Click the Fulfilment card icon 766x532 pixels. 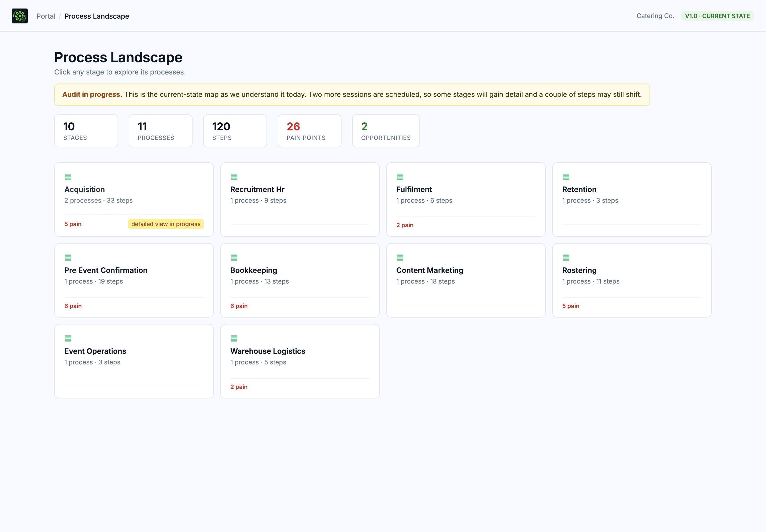(x=400, y=177)
